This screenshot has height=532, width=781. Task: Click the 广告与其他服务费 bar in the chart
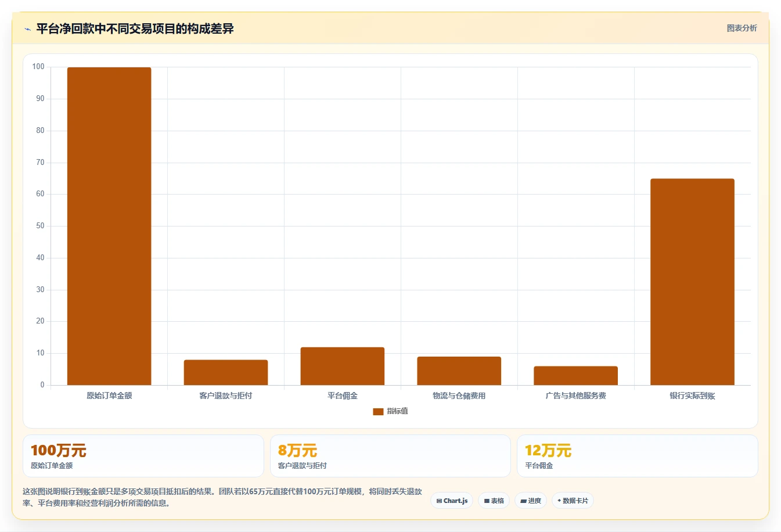tap(576, 376)
